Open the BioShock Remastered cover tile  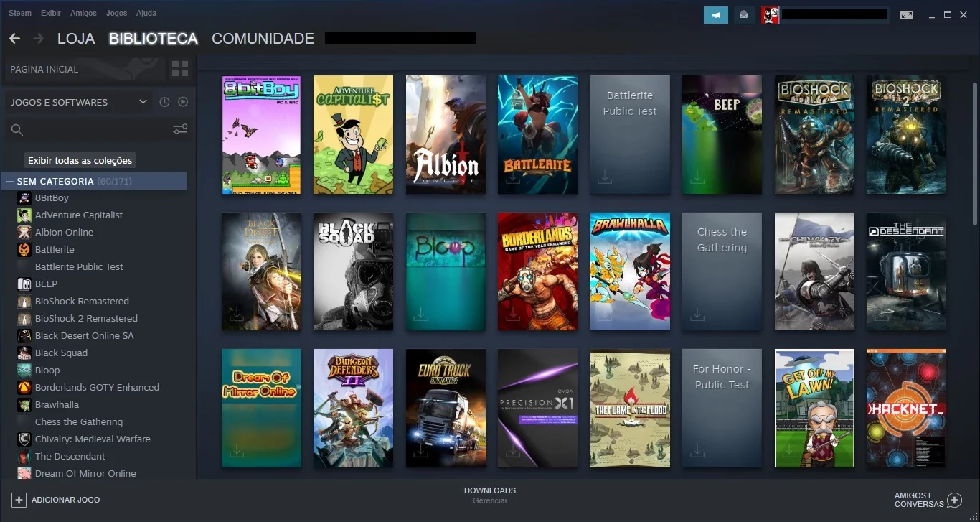point(814,135)
